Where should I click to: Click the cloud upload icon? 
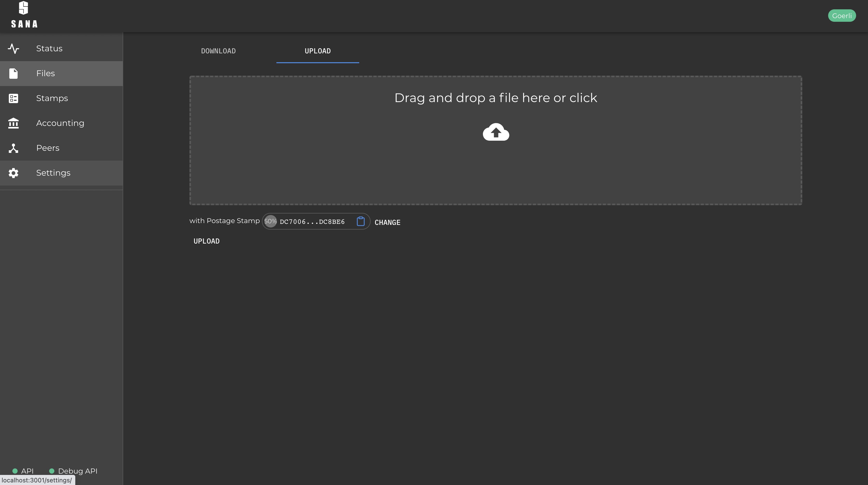496,132
